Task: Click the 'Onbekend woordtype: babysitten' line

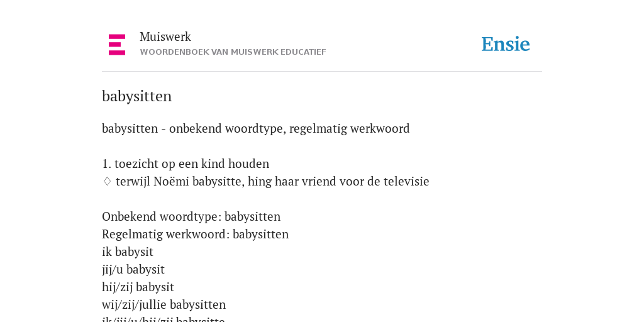Action: pyautogui.click(x=191, y=216)
